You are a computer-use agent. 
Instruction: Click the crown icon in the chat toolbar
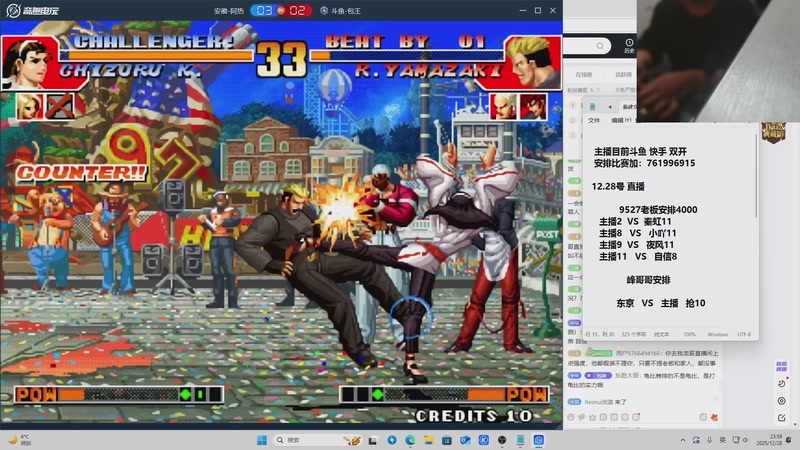point(592,417)
